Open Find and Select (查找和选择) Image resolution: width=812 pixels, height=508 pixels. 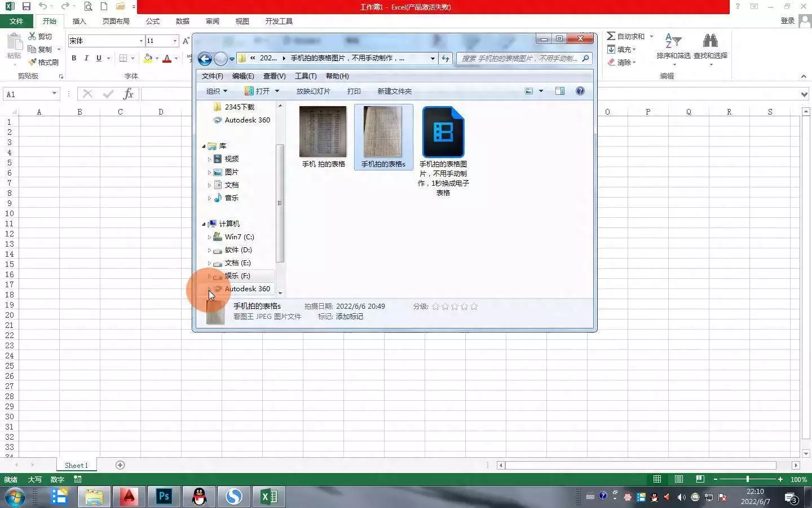point(710,49)
